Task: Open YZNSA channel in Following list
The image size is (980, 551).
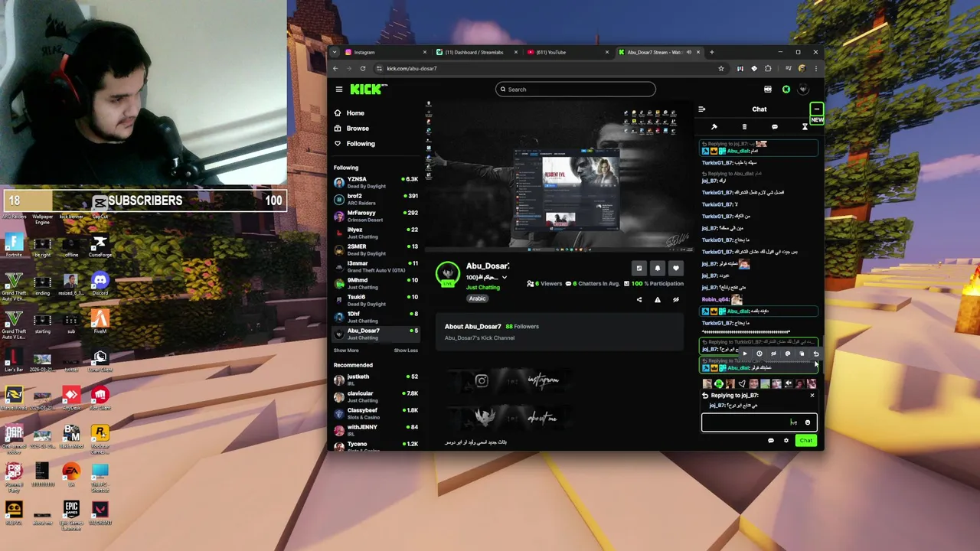Action: (376, 182)
